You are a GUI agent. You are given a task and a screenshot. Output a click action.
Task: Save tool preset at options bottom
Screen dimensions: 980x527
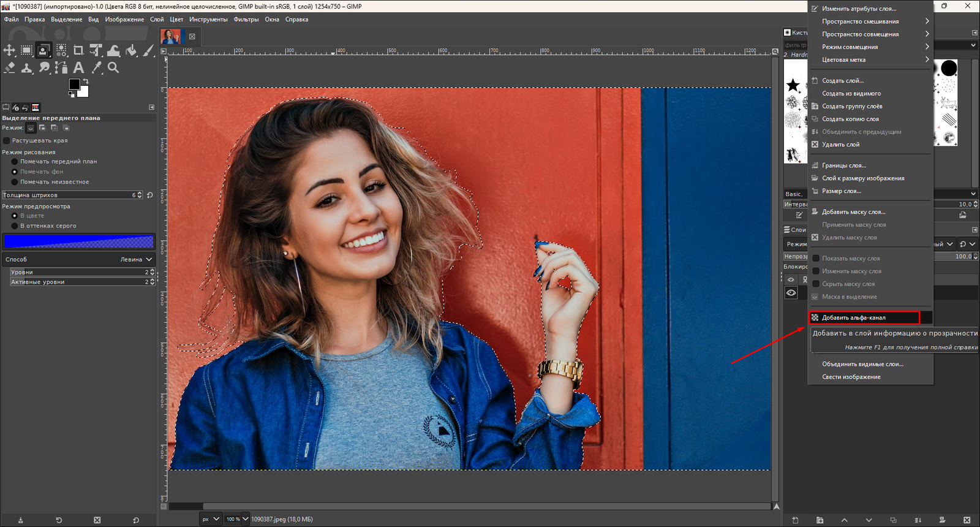pos(20,520)
